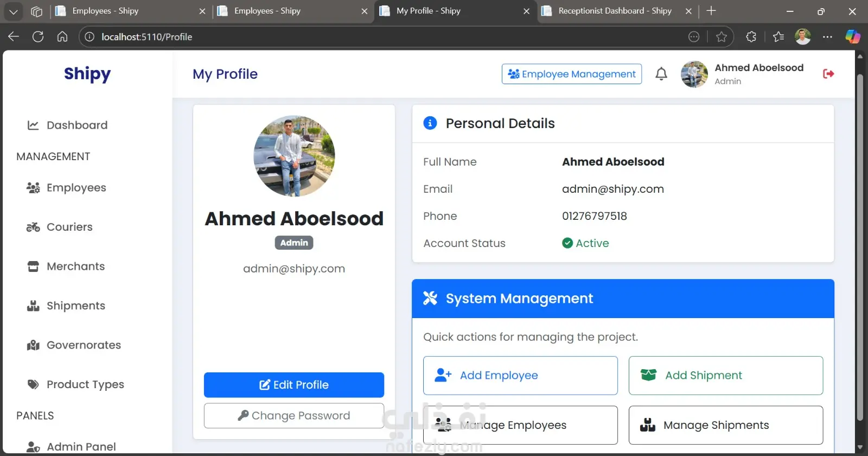868x456 pixels.
Task: Click the page vertical scrollbar
Action: point(859,247)
